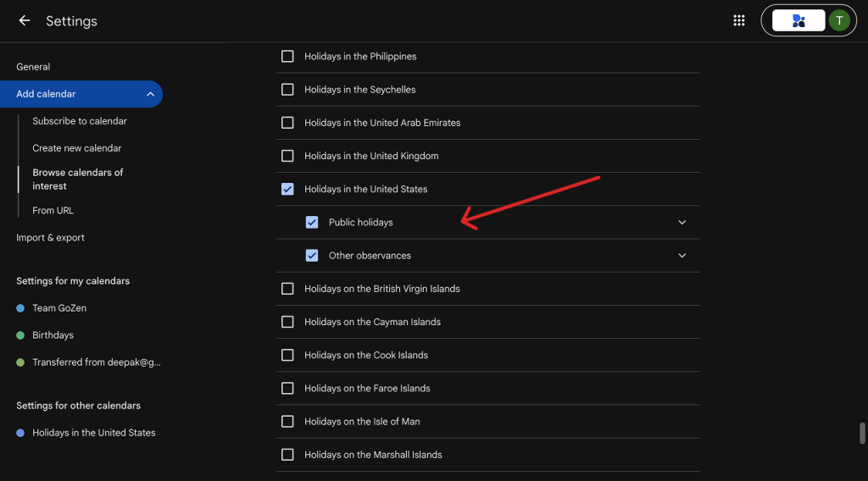Open Holidays in the United States sidebar settings

coord(94,433)
